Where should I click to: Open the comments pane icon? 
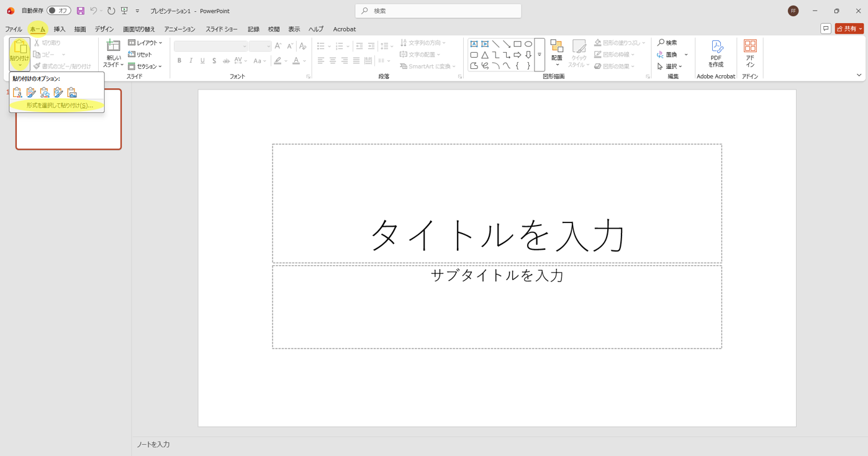tap(825, 29)
